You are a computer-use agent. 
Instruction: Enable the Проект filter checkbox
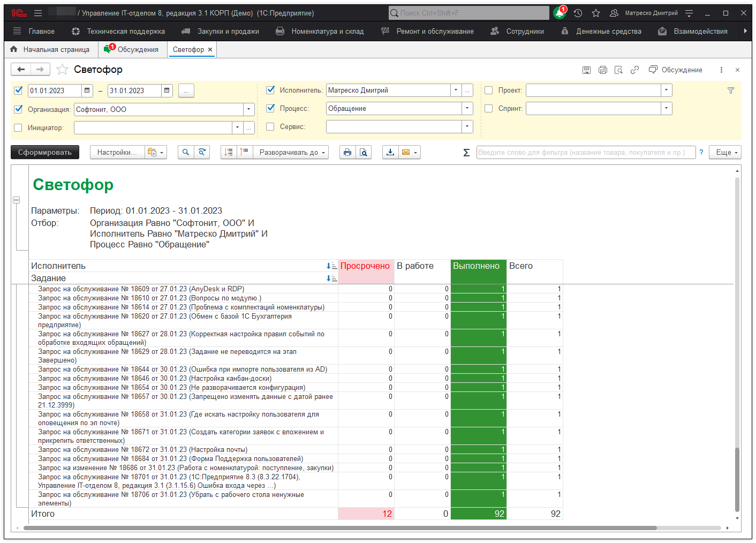pos(488,90)
